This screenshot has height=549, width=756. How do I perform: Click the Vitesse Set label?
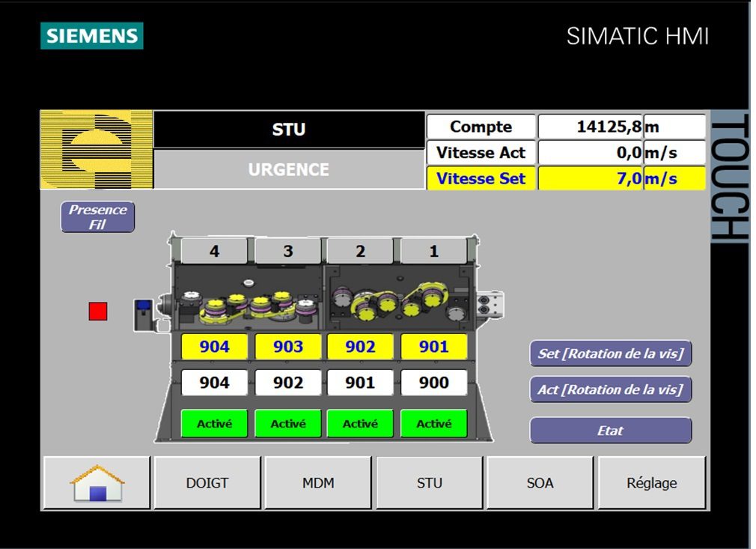pyautogui.click(x=481, y=178)
